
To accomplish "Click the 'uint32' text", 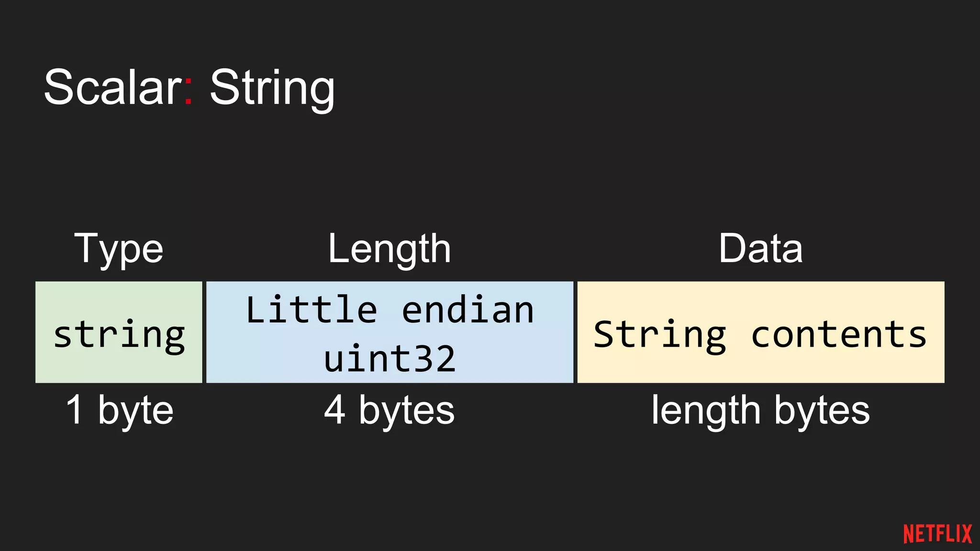I will pyautogui.click(x=389, y=359).
